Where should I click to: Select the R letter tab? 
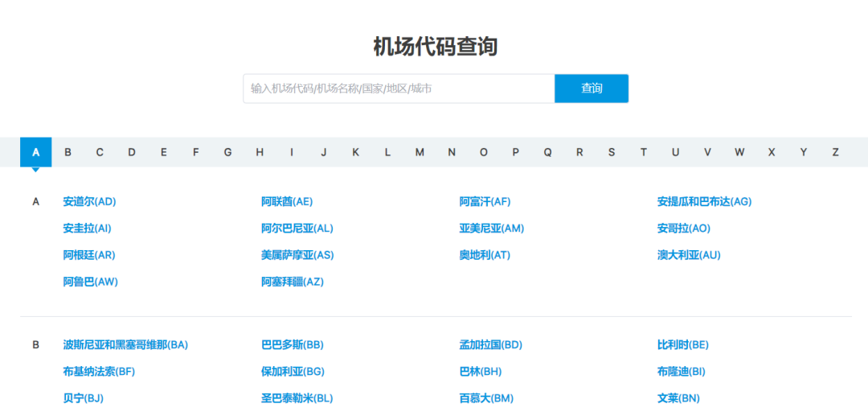click(x=579, y=152)
